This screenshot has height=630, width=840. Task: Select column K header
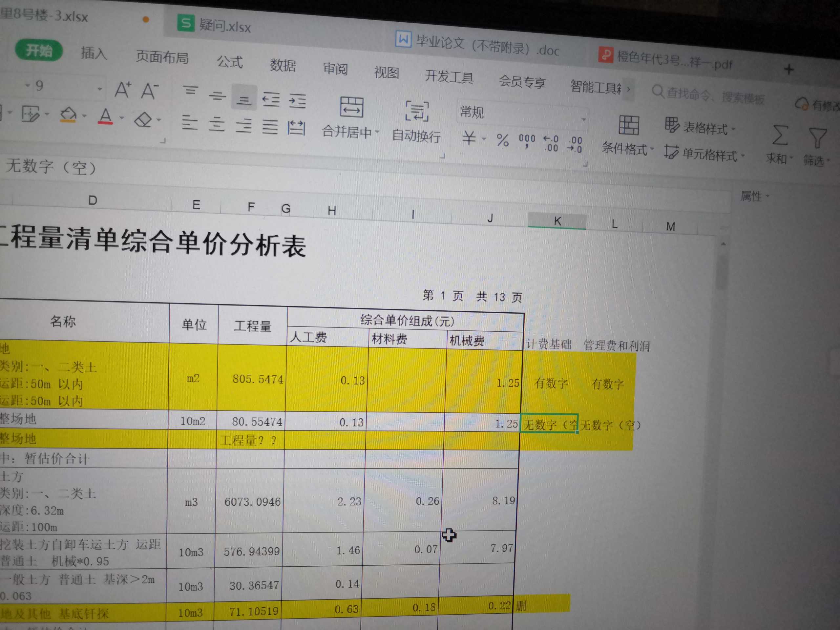point(557,221)
